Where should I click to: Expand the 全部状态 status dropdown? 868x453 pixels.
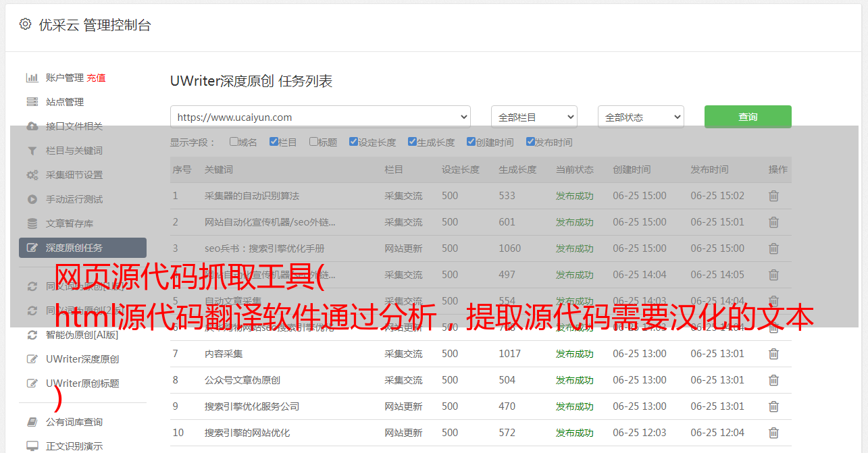click(x=641, y=117)
